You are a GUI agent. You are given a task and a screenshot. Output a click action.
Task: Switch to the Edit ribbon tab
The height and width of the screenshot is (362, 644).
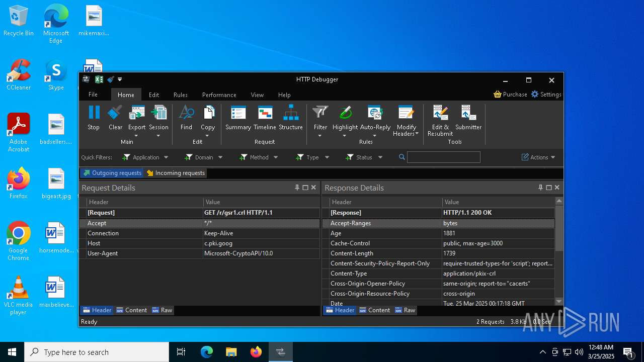154,95
